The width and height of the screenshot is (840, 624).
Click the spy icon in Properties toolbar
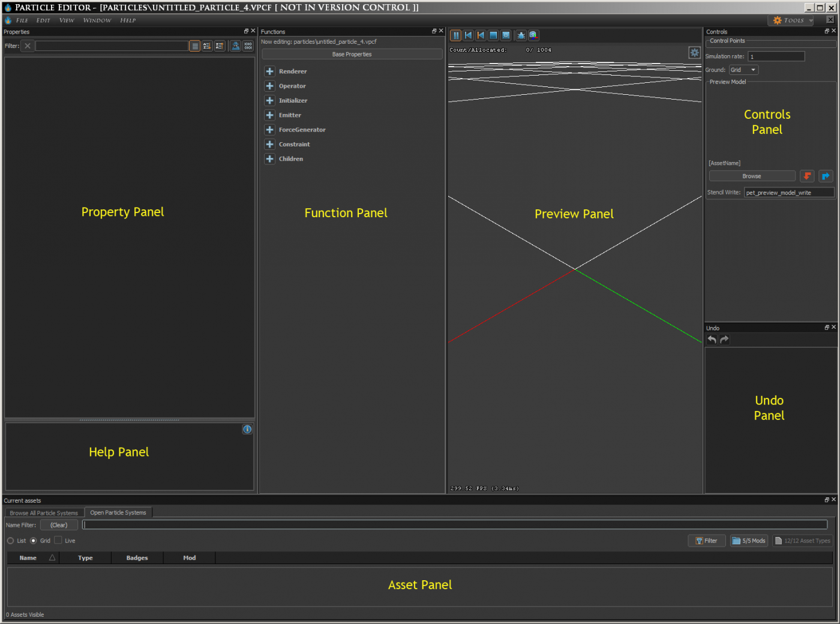[235, 46]
